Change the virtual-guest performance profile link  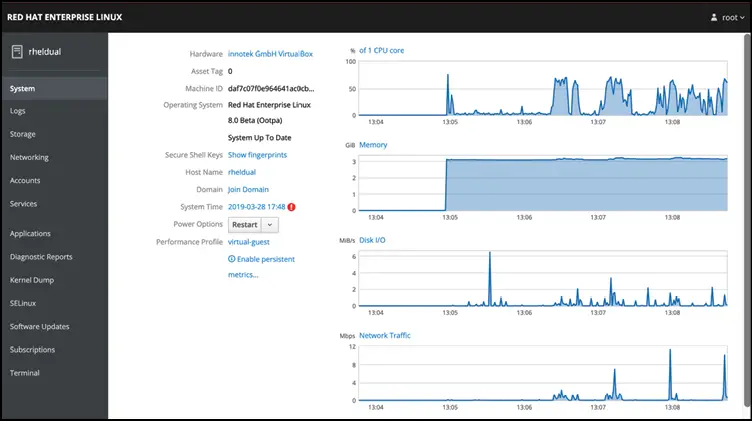[248, 242]
